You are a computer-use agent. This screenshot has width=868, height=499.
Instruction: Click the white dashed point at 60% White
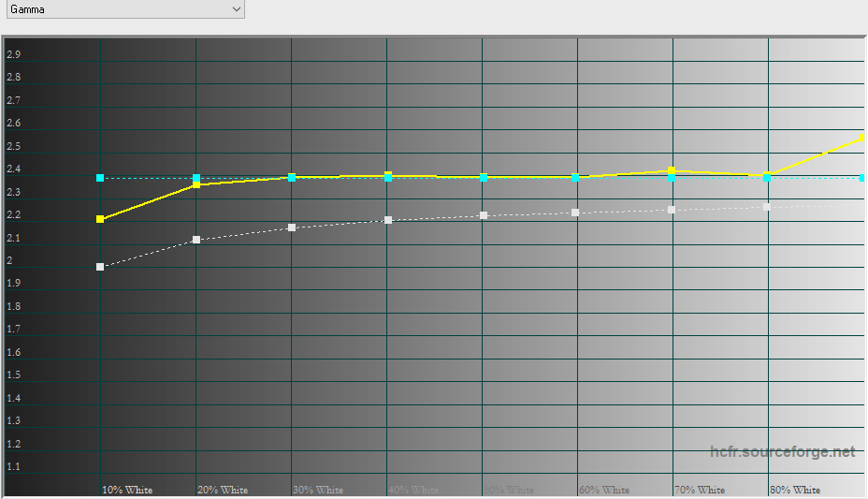coord(575,213)
